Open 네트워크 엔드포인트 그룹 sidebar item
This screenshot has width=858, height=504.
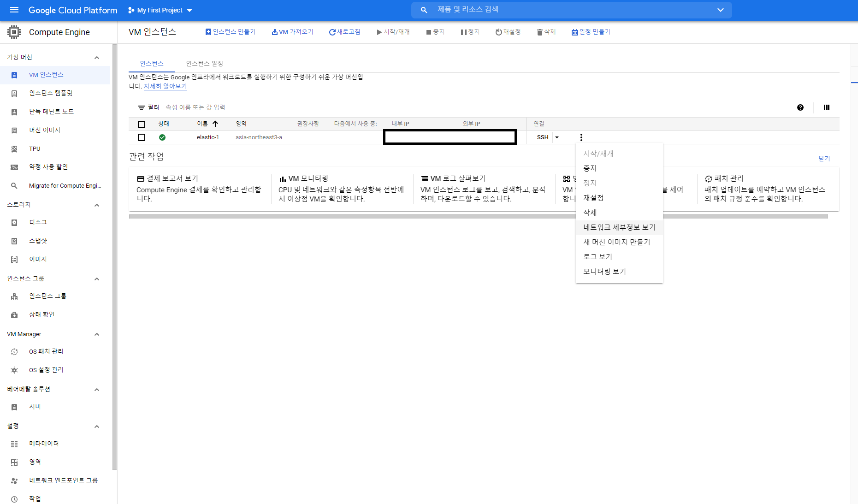tap(55, 480)
